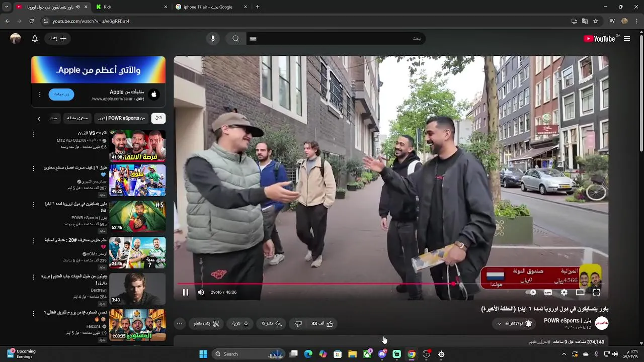
Task: Search with voice microphone
Action: click(x=213, y=39)
